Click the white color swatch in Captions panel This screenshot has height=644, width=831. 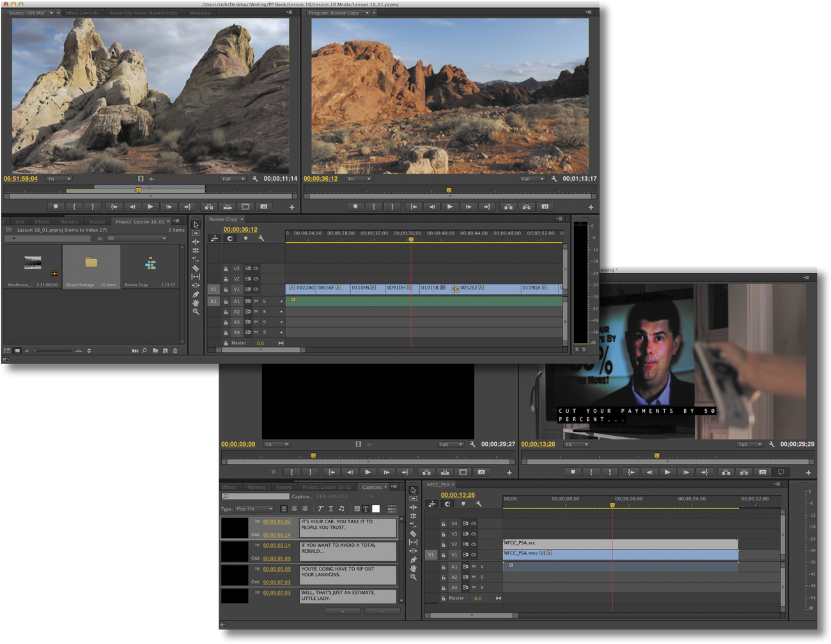point(376,509)
